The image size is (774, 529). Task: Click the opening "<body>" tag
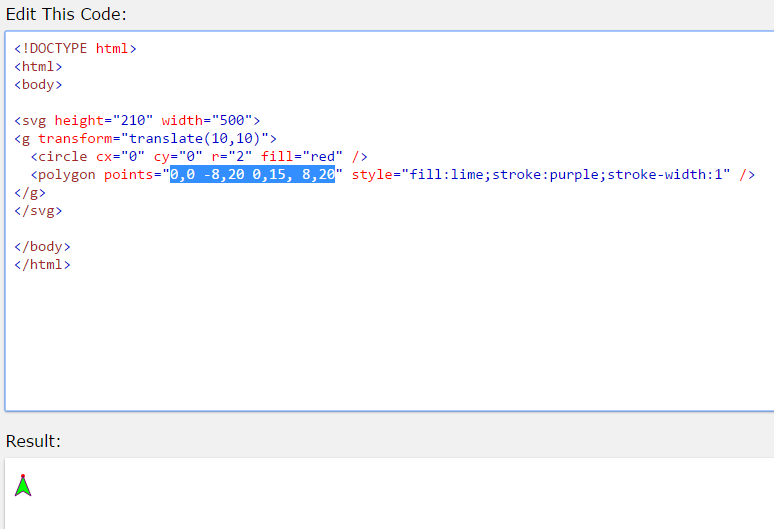pos(38,84)
